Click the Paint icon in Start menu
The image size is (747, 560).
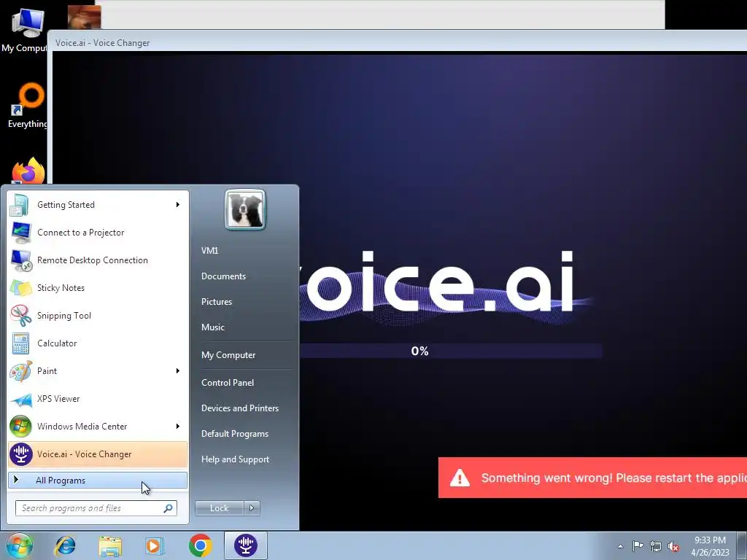[x=20, y=371]
